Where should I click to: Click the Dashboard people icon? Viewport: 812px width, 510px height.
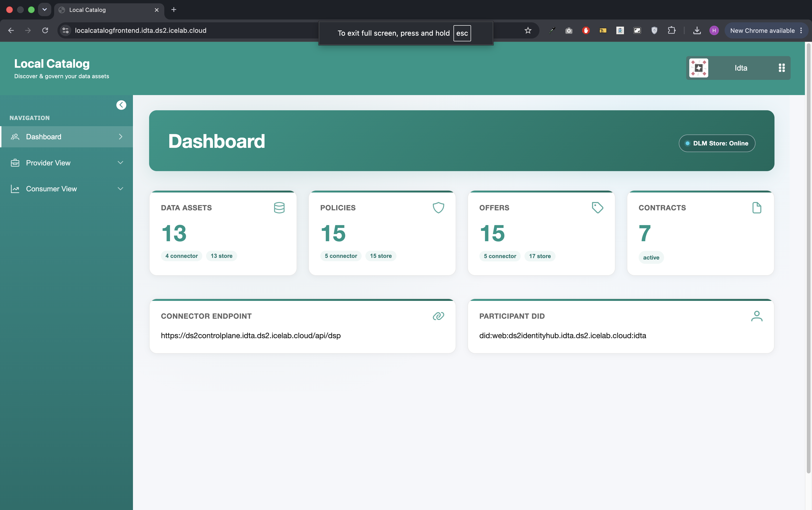tap(15, 137)
